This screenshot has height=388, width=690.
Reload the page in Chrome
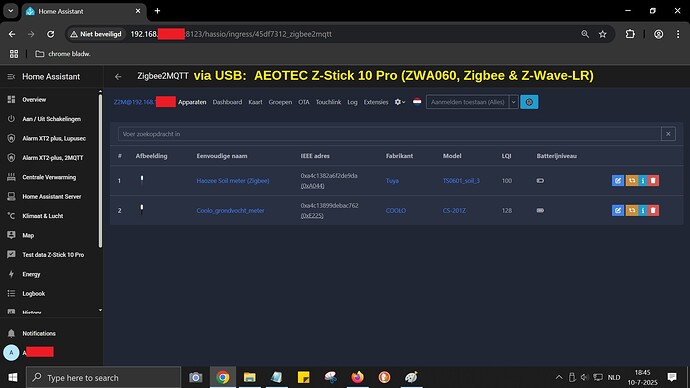(x=51, y=34)
